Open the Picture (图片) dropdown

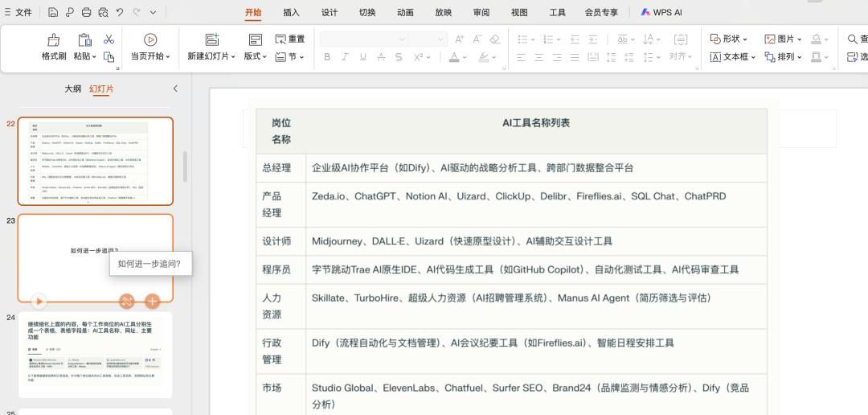(800, 39)
